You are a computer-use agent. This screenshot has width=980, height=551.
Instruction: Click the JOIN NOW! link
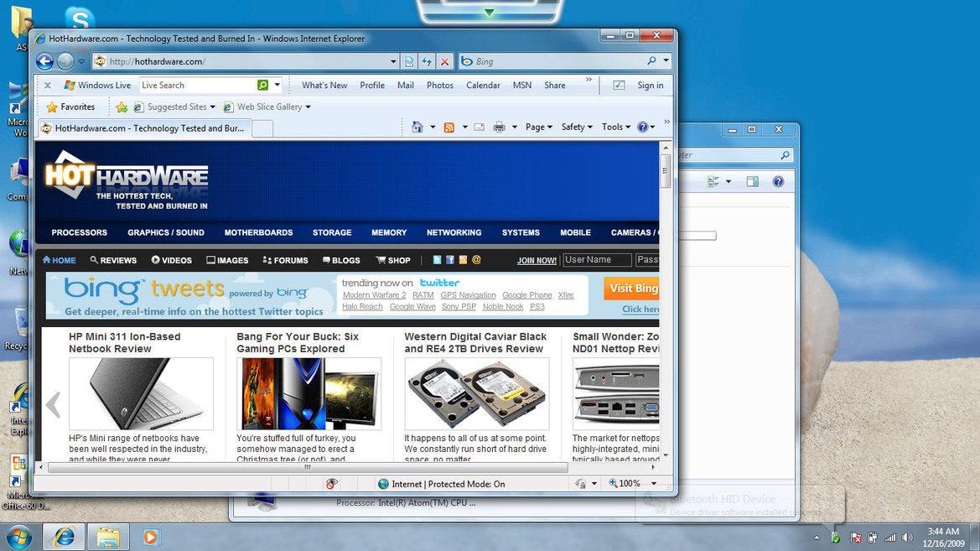(537, 260)
